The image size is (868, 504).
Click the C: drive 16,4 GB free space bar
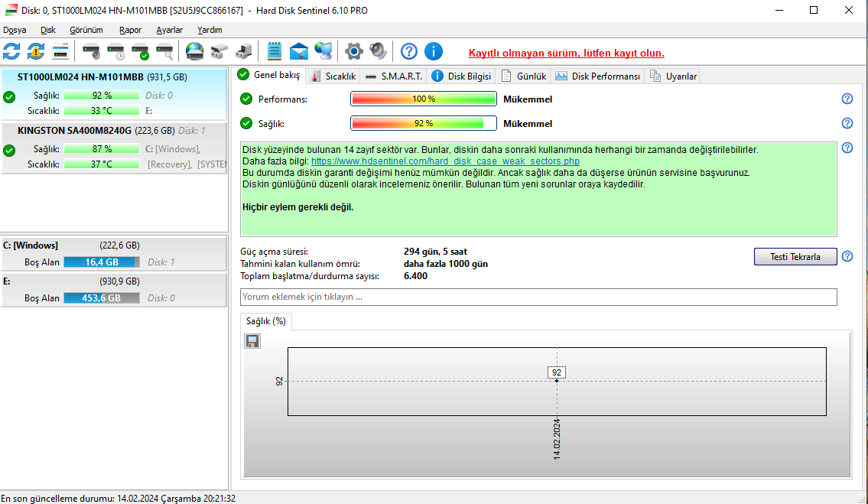[101, 262]
